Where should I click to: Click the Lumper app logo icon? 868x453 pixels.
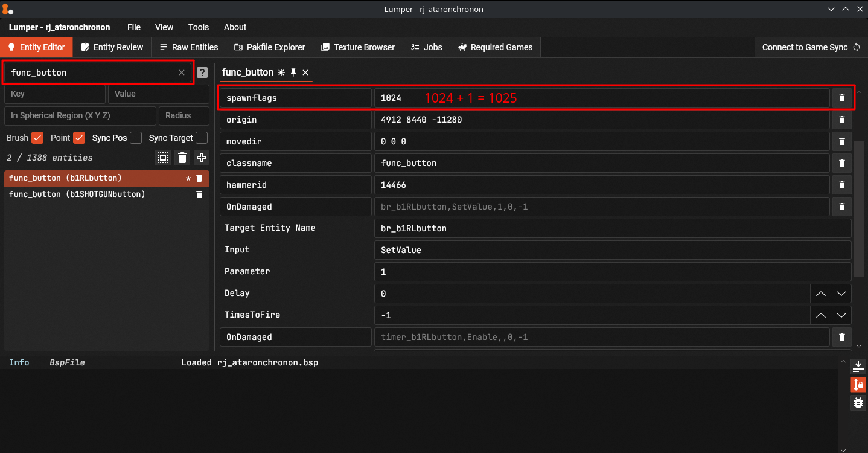click(7, 10)
